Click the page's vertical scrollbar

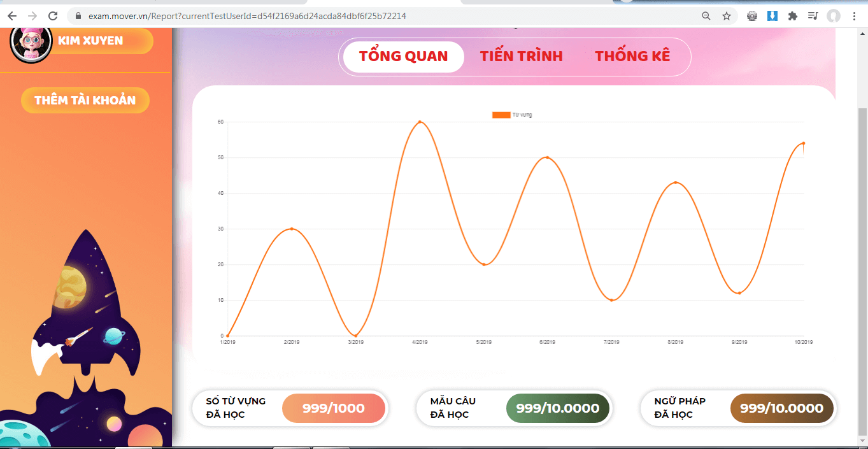click(x=862, y=255)
